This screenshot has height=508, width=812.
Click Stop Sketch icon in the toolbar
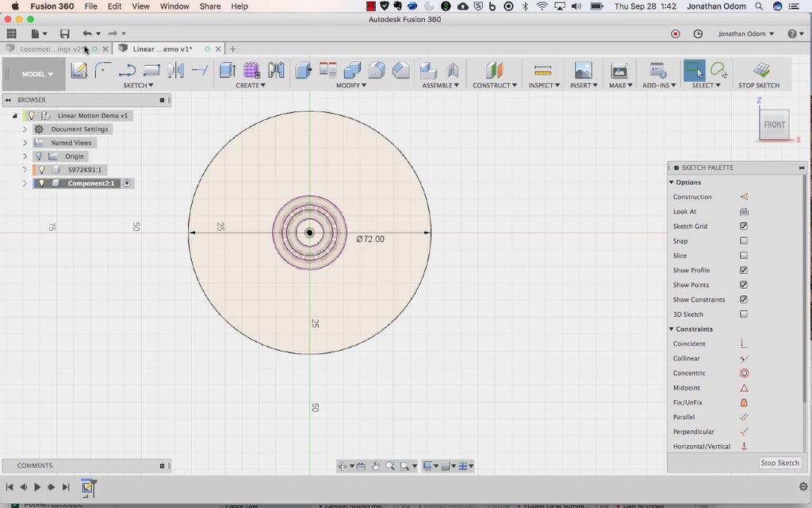click(x=761, y=70)
